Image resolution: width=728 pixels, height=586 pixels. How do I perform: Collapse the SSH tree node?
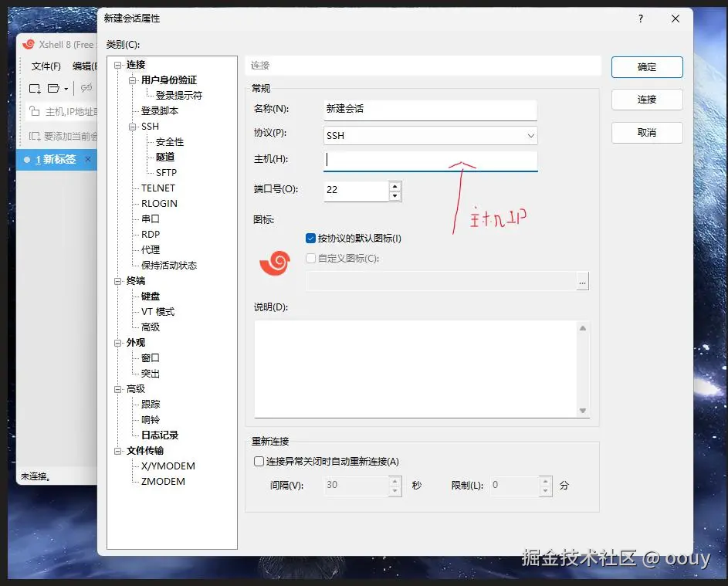click(x=133, y=127)
